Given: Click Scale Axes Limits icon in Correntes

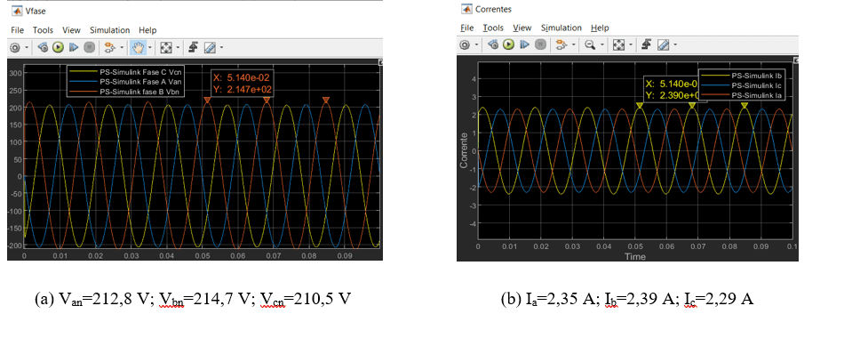Looking at the screenshot, I should (x=619, y=44).
